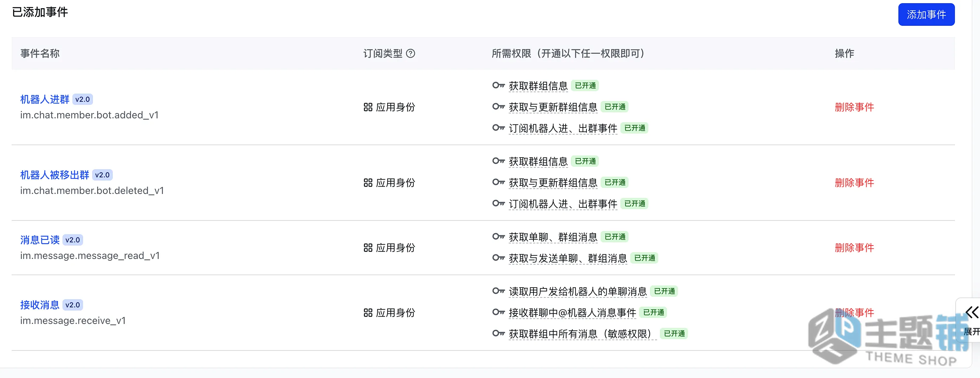Click key icon beside 获取群组中所有消息
This screenshot has width=980, height=378.
(498, 333)
